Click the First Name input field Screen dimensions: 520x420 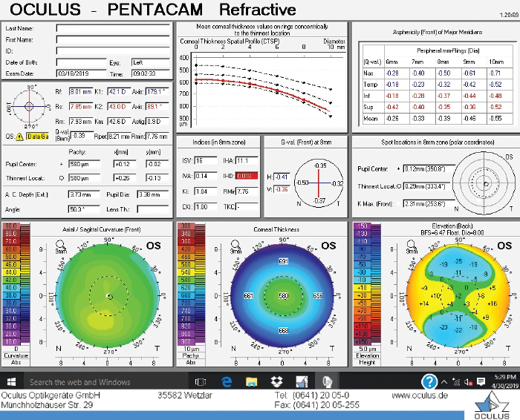tap(113, 40)
